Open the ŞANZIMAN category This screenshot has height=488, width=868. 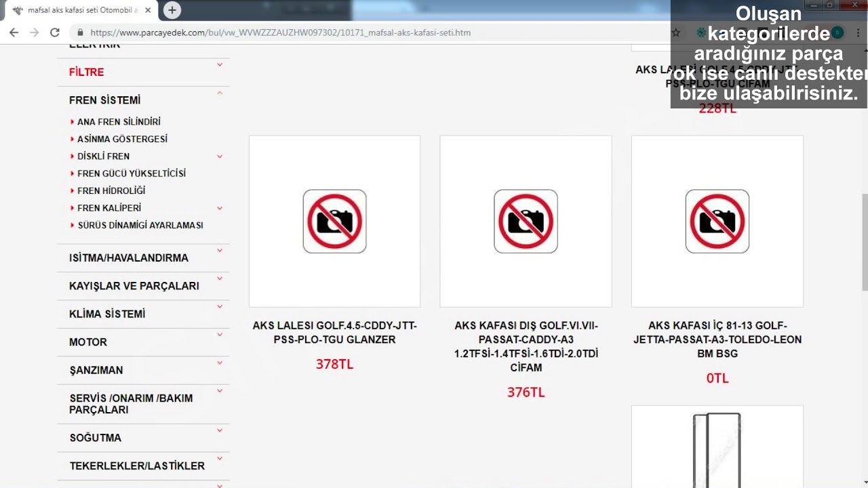coord(96,371)
